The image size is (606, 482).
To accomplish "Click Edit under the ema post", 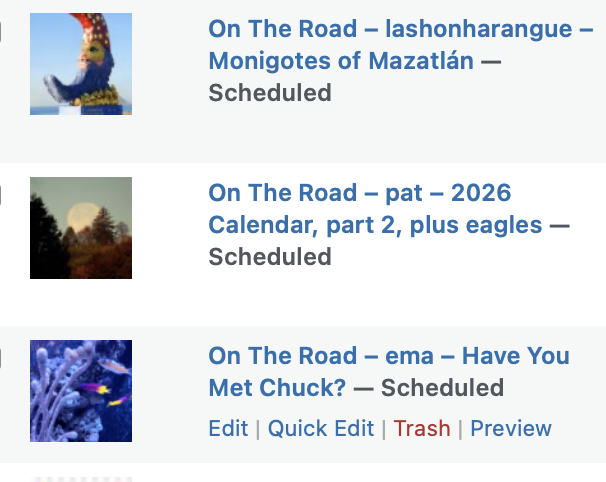I will [228, 428].
